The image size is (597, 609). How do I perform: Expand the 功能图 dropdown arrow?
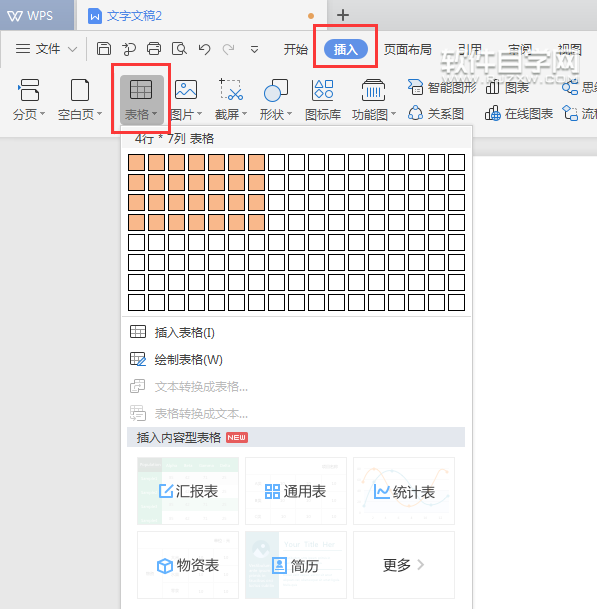pos(393,114)
